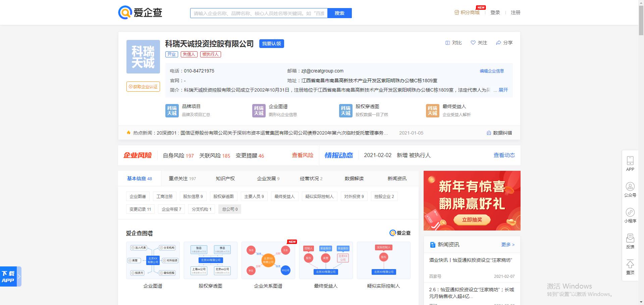Click the 对比 compare icon

point(447,43)
